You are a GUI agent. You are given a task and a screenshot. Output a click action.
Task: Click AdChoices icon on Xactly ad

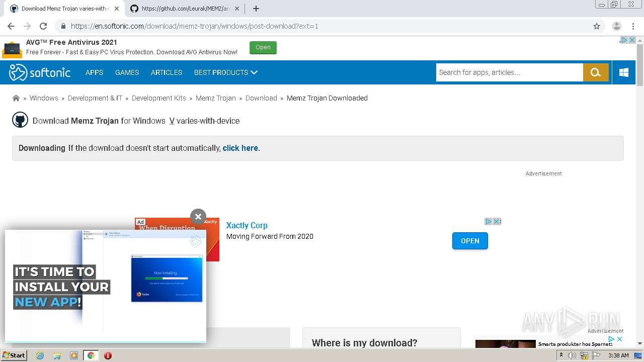click(x=488, y=221)
